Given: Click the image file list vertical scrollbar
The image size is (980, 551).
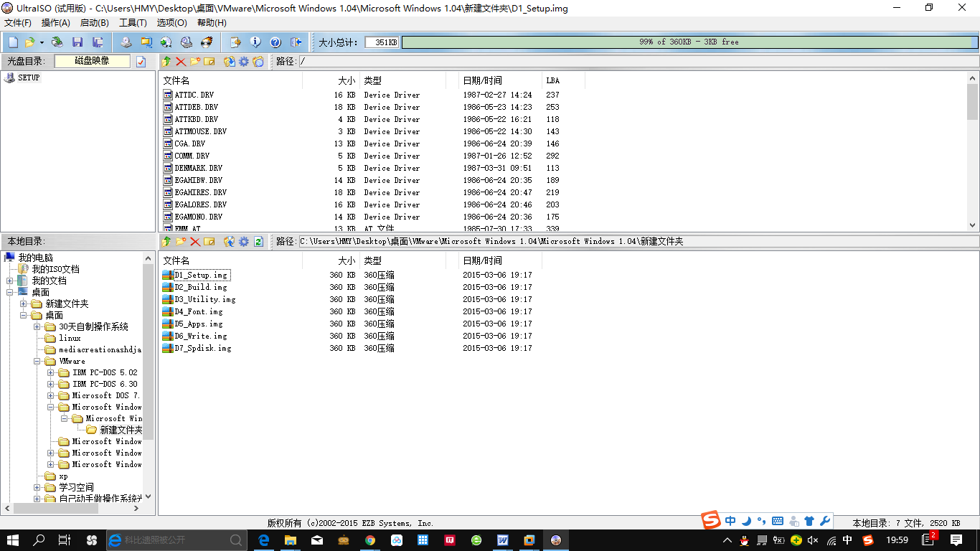Looking at the screenshot, I should pyautogui.click(x=973, y=152).
